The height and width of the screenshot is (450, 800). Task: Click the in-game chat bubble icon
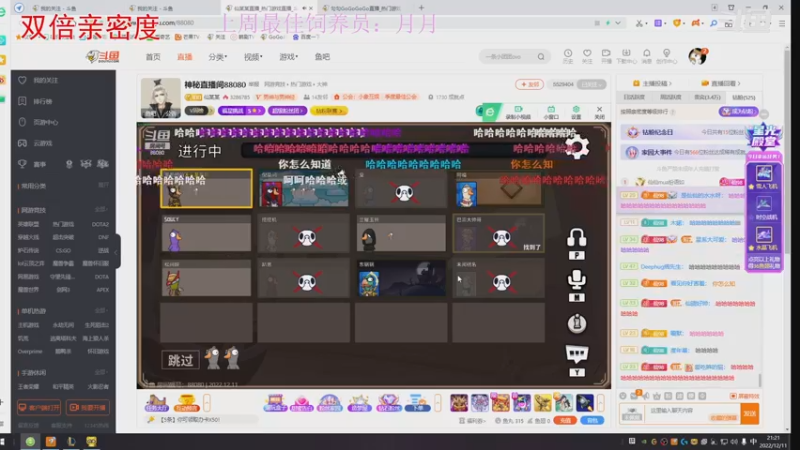[577, 353]
